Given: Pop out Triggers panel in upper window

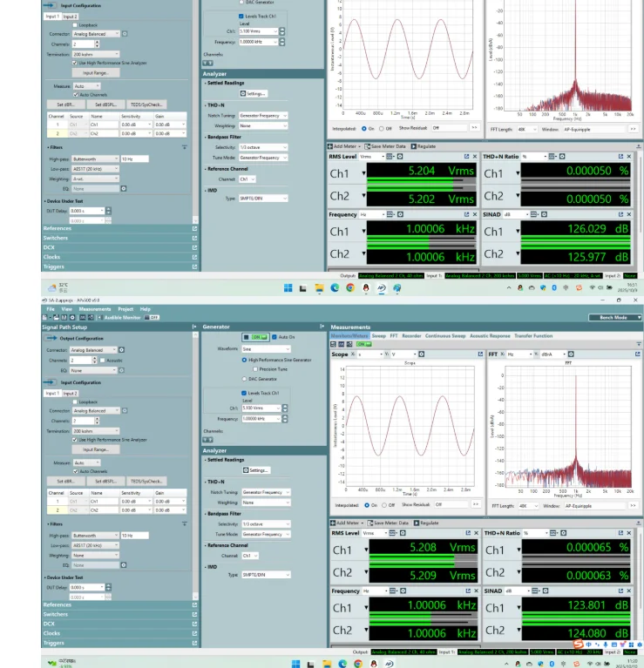Looking at the screenshot, I should pos(194,267).
